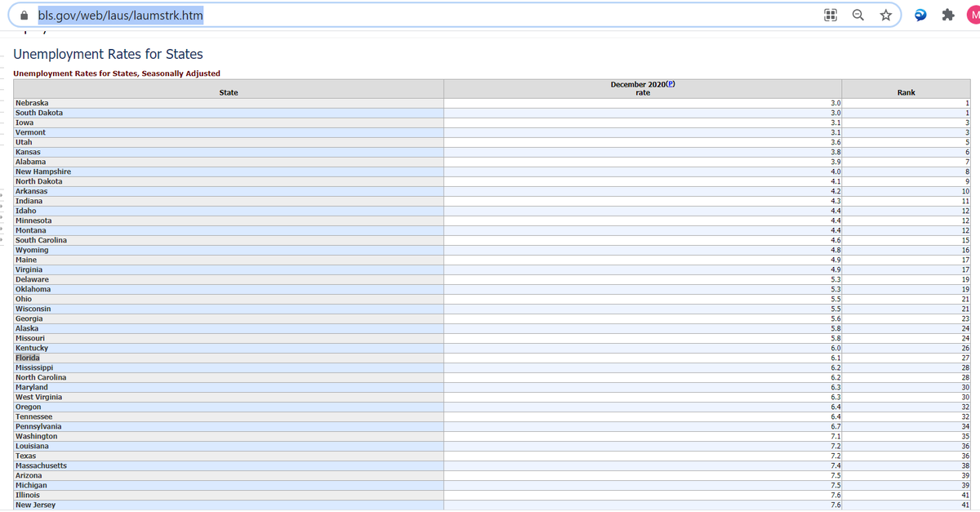Click Florida's 6.1 unemployment rate value
The height and width of the screenshot is (512, 980).
[x=835, y=358]
